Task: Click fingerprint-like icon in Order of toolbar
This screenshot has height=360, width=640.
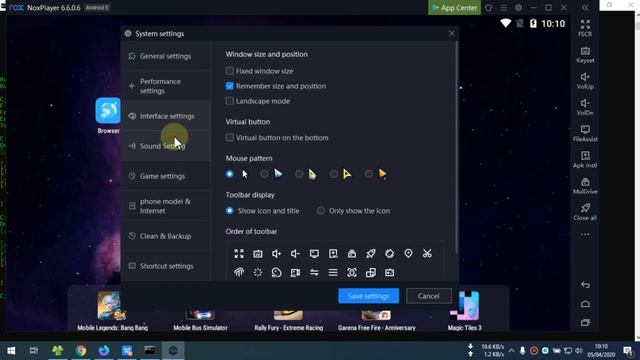Action: click(239, 272)
